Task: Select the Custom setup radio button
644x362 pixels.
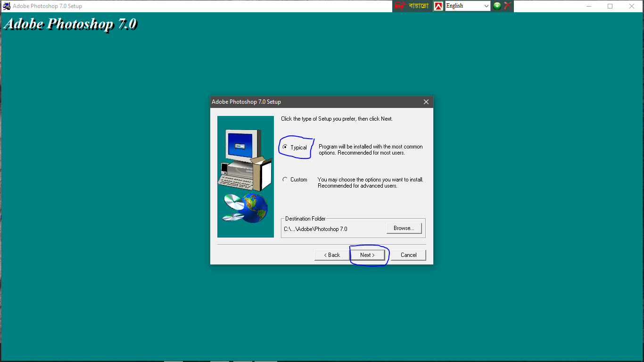Action: (285, 180)
